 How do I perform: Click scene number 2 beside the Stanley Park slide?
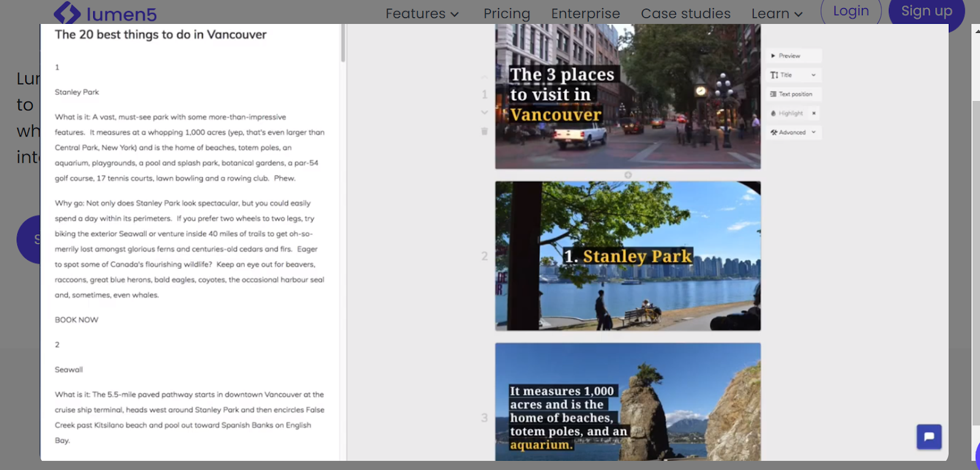click(x=484, y=256)
